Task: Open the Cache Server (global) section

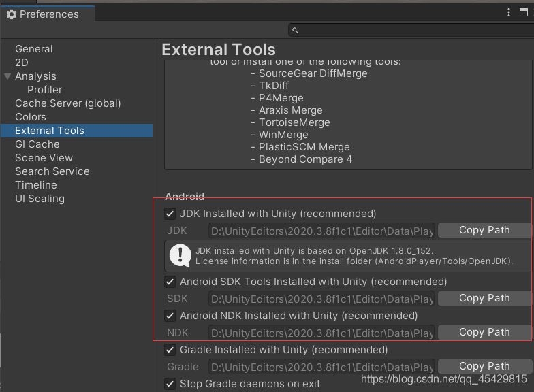Action: (x=68, y=103)
